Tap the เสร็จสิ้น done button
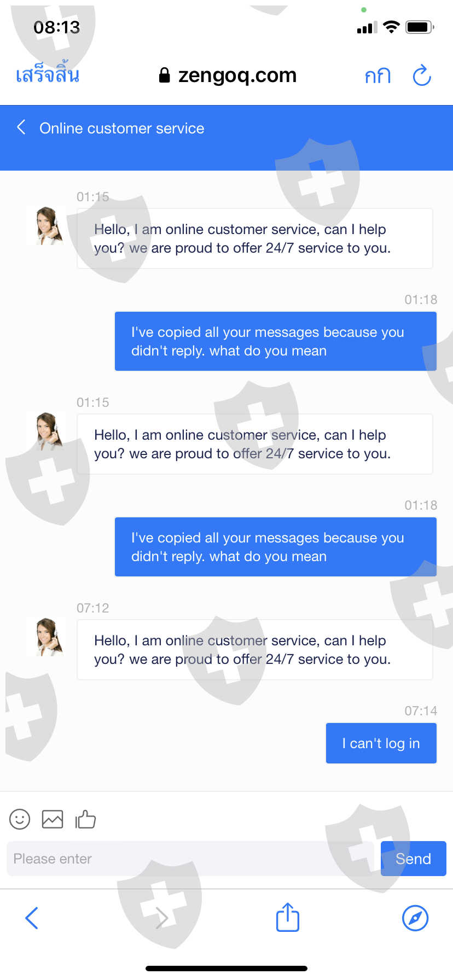 click(x=48, y=75)
